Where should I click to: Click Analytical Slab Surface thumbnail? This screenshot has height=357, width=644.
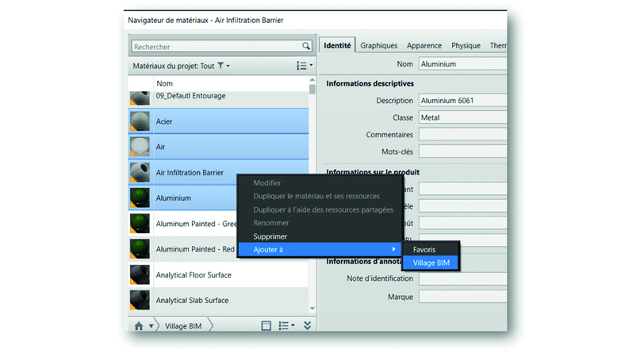140,300
